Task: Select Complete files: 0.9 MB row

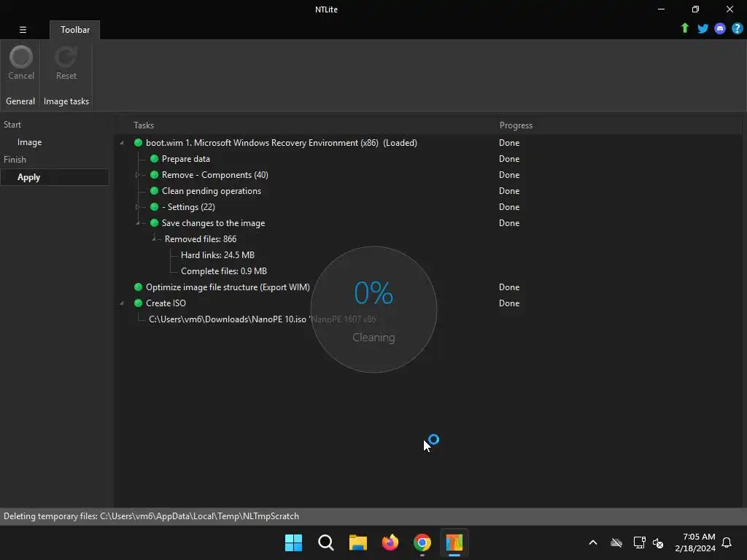Action: (x=223, y=271)
